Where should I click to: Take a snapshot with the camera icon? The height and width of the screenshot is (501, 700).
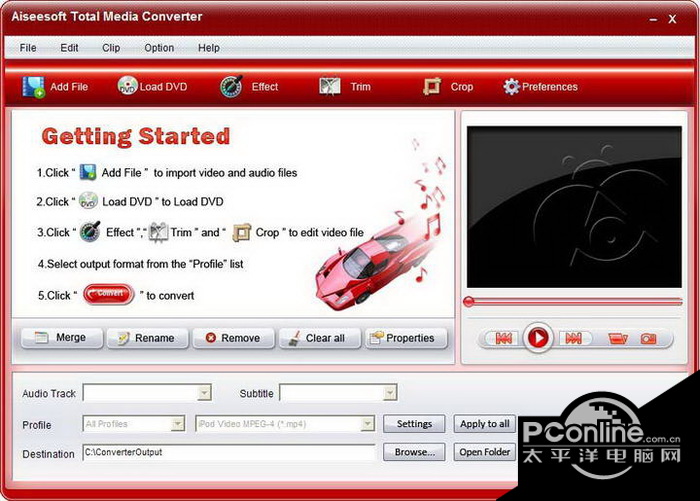pyautogui.click(x=649, y=339)
